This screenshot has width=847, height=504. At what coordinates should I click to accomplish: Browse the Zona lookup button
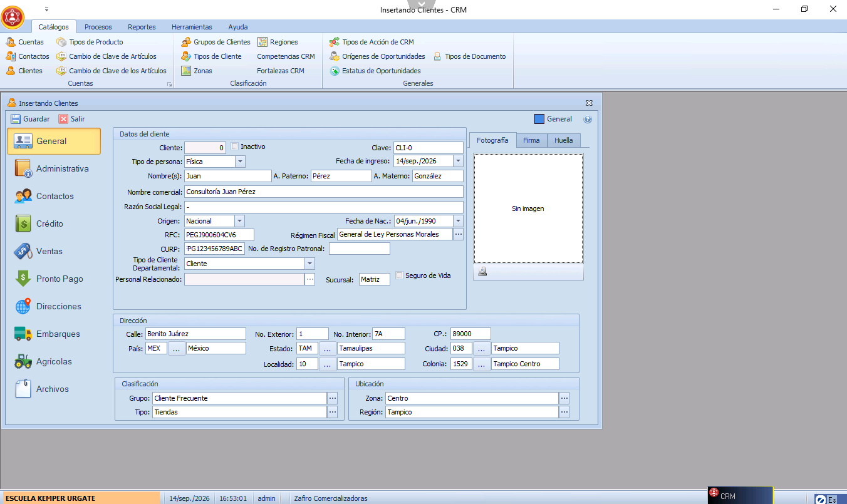click(564, 398)
